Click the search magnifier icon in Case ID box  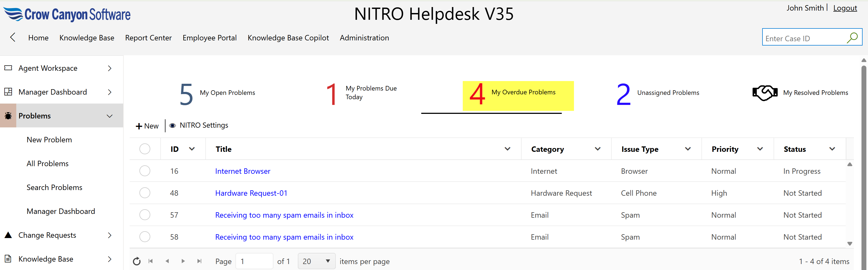(852, 38)
